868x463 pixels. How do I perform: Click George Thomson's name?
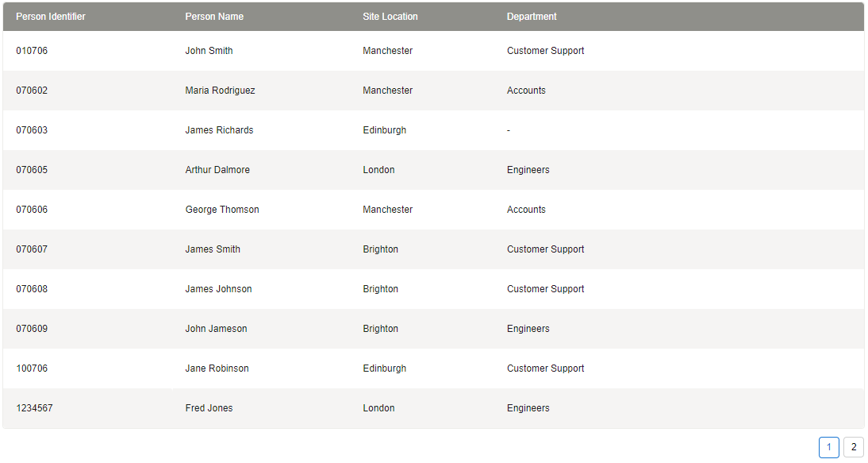click(x=222, y=210)
